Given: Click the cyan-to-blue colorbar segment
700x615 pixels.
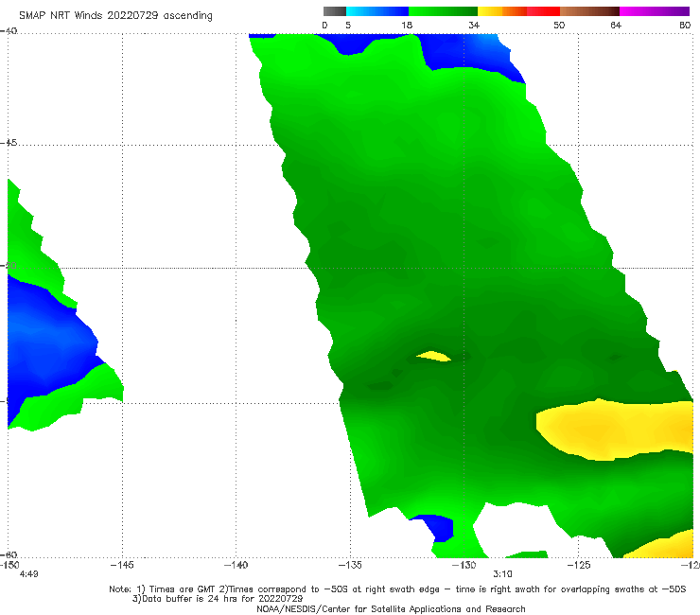Looking at the screenshot, I should [377, 11].
